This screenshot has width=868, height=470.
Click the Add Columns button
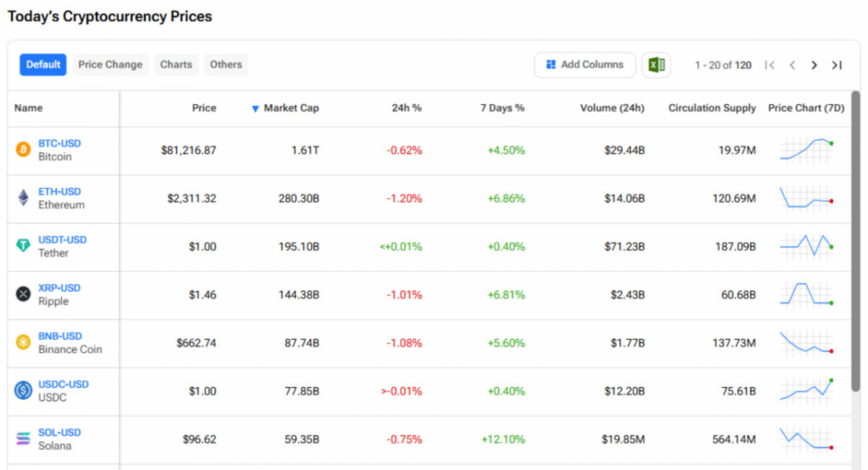click(x=584, y=65)
